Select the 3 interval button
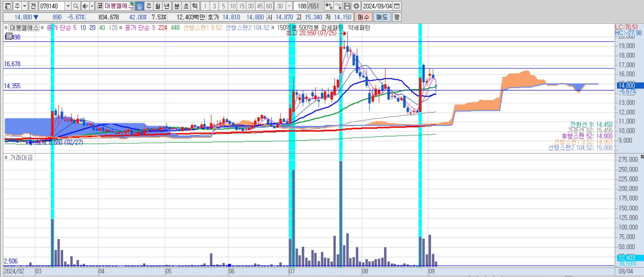Screen dimensions: 644x277 click(214, 6)
